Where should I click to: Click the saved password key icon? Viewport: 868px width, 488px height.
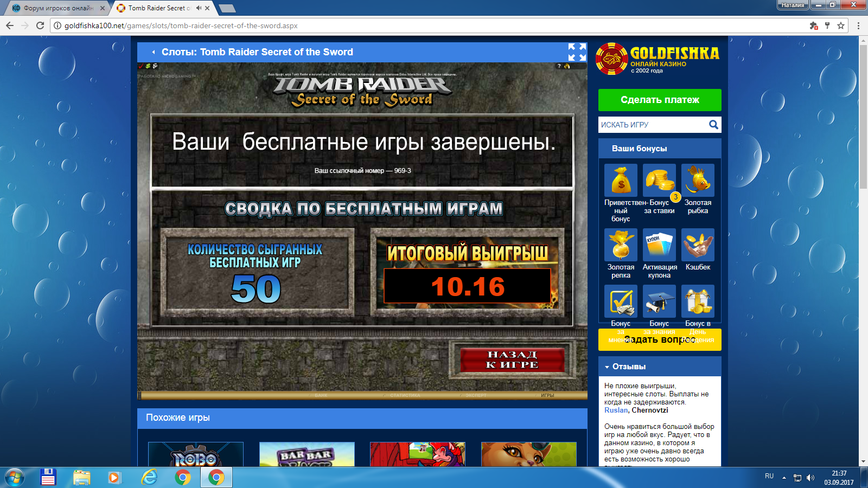827,25
